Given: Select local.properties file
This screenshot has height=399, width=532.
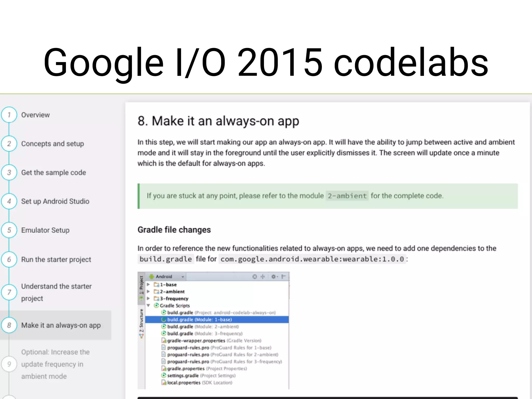Looking at the screenshot, I should (197, 383).
